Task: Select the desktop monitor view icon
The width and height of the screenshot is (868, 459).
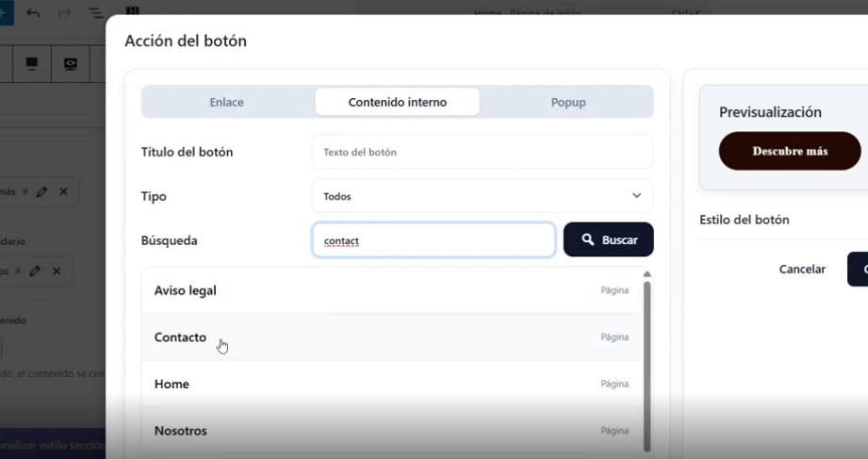Action: [33, 64]
